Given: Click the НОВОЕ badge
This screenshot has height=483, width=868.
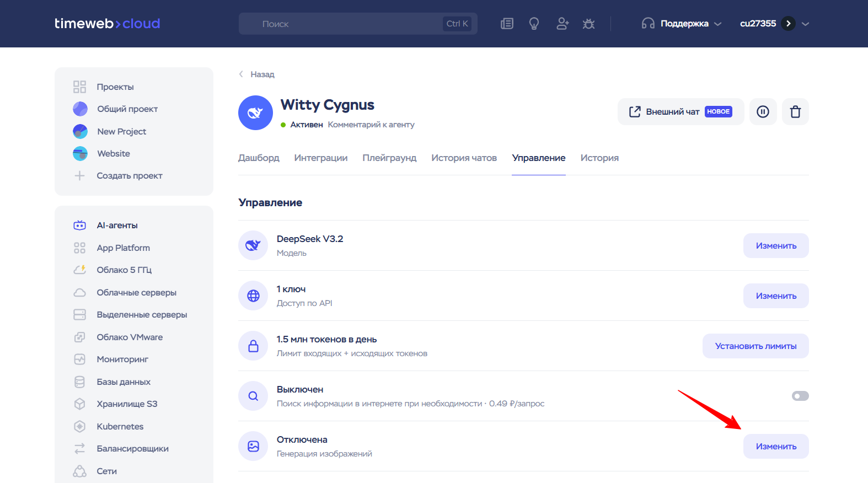Looking at the screenshot, I should pyautogui.click(x=719, y=111).
